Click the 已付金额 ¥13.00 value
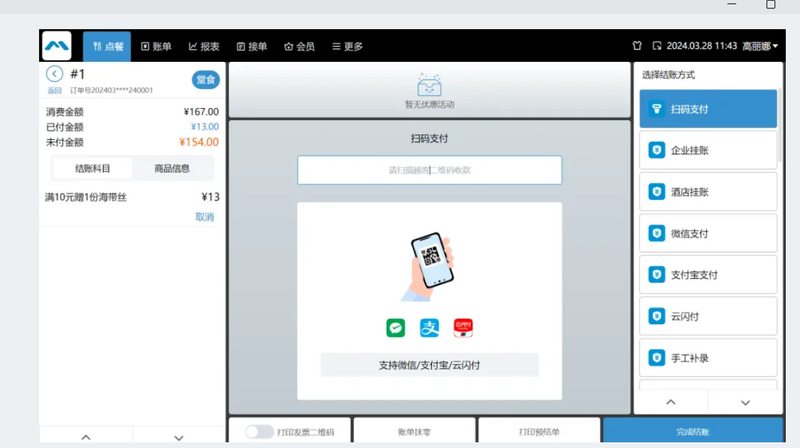The image size is (800, 448). coord(205,127)
